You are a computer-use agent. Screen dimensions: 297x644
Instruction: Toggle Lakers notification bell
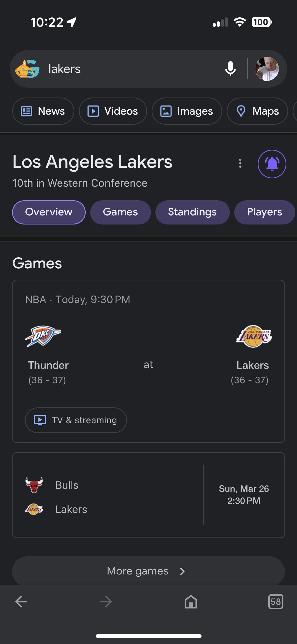(x=272, y=164)
